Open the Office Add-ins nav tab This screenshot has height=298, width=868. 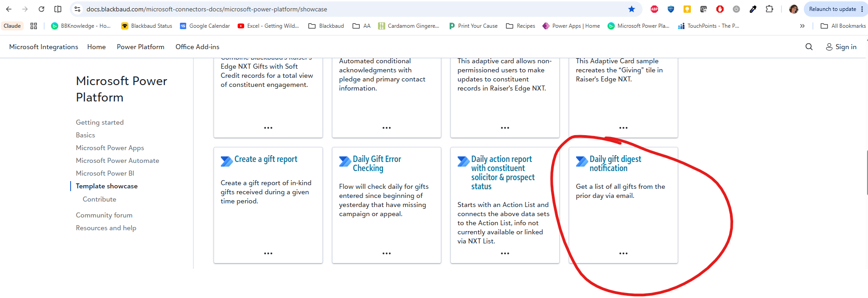point(198,47)
